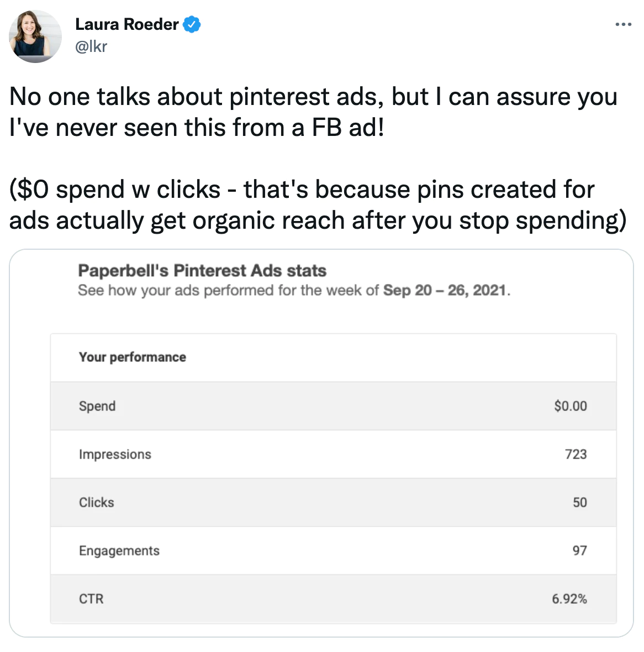
Task: Select the Spend row label
Action: point(97,406)
